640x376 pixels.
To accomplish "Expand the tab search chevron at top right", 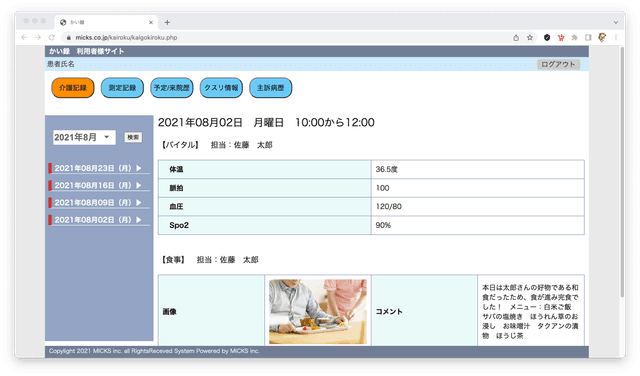I will coord(616,22).
